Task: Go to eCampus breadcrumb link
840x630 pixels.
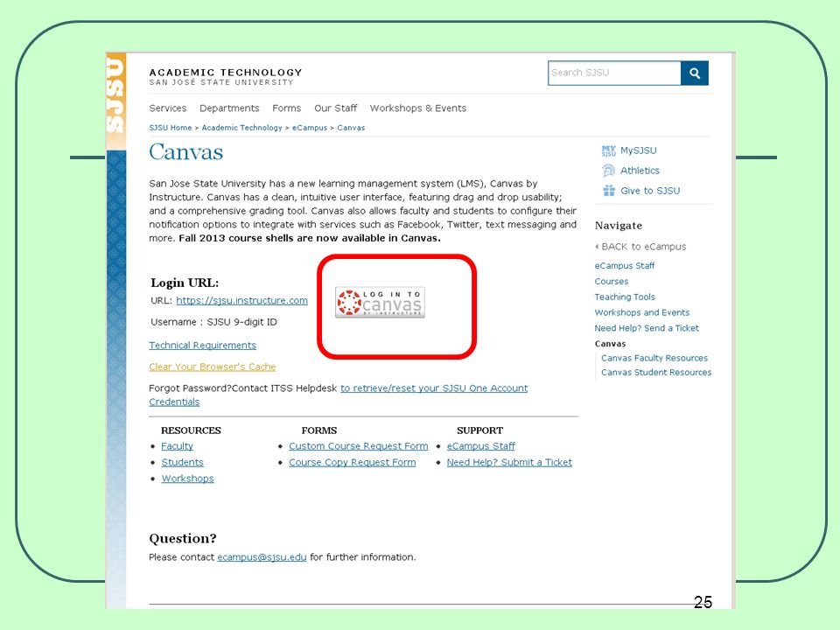Action: 310,128
